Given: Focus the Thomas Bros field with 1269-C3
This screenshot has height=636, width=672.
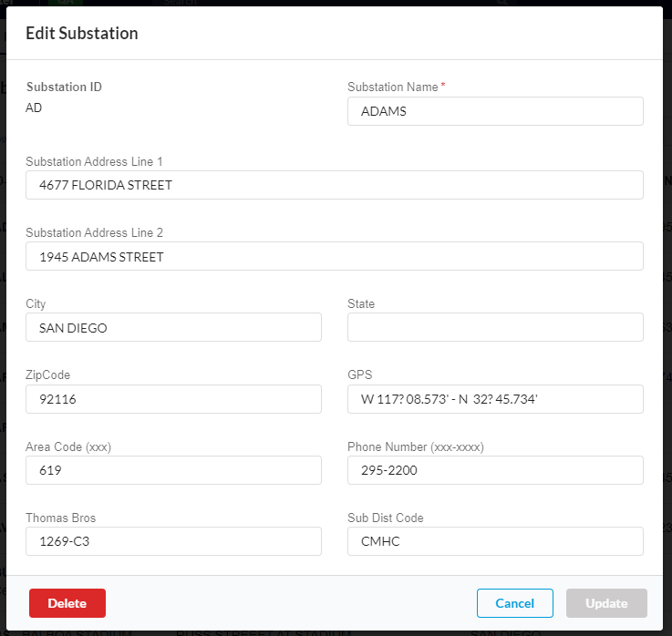Looking at the screenshot, I should pos(173,541).
